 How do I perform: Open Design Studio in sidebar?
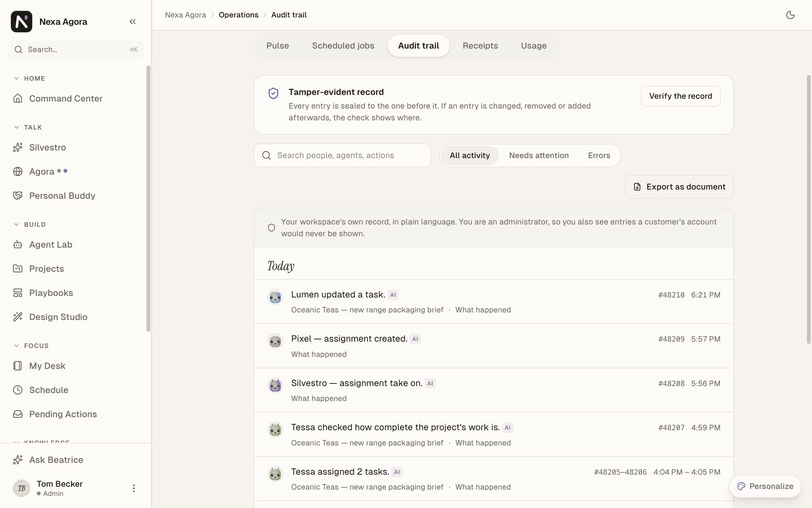pos(75,317)
